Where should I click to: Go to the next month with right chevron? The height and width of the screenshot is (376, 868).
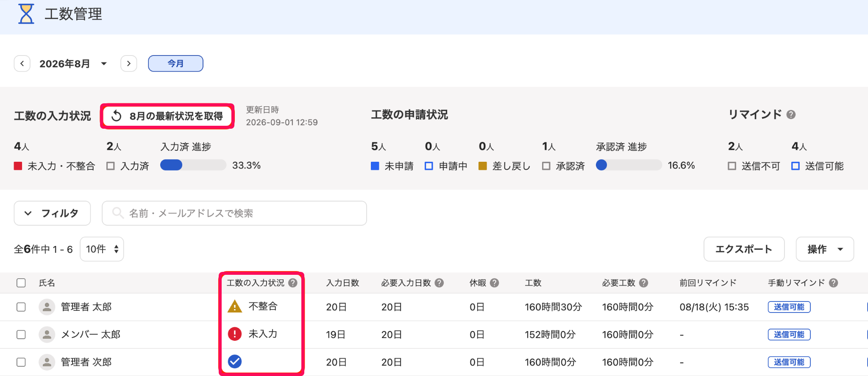(129, 64)
